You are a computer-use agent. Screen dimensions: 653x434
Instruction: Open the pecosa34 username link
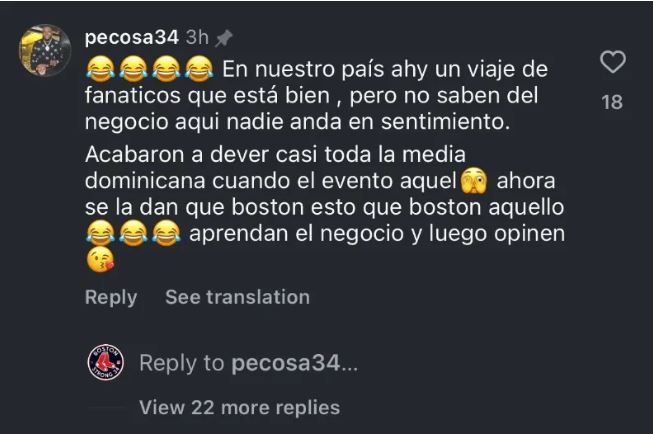(x=132, y=37)
